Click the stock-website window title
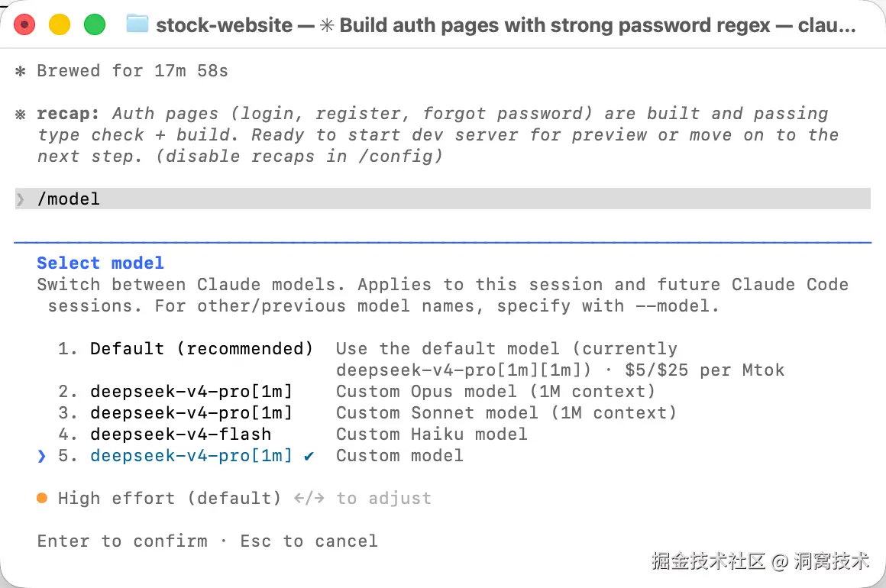 click(224, 25)
